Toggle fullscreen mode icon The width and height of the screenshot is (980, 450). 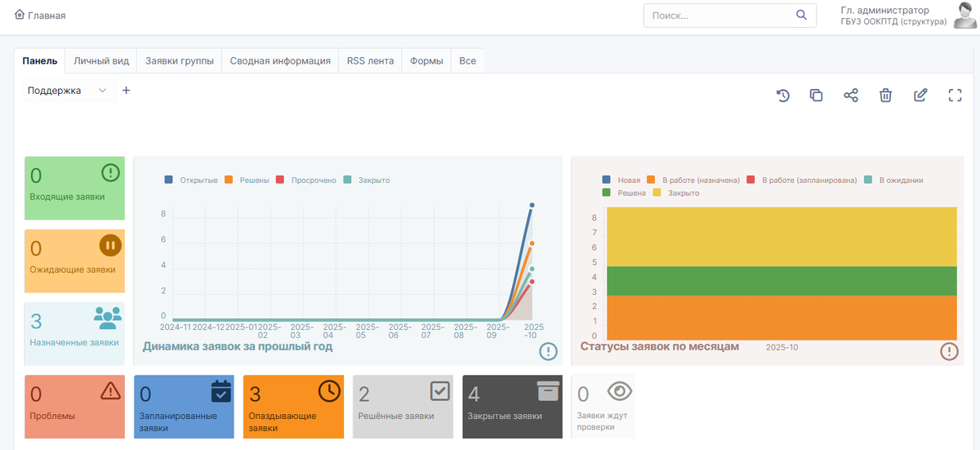point(955,96)
